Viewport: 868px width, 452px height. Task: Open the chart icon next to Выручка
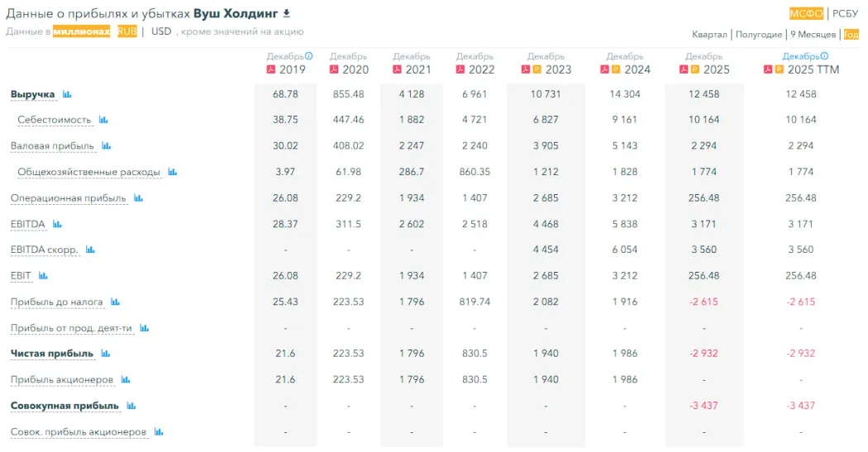pos(67,94)
